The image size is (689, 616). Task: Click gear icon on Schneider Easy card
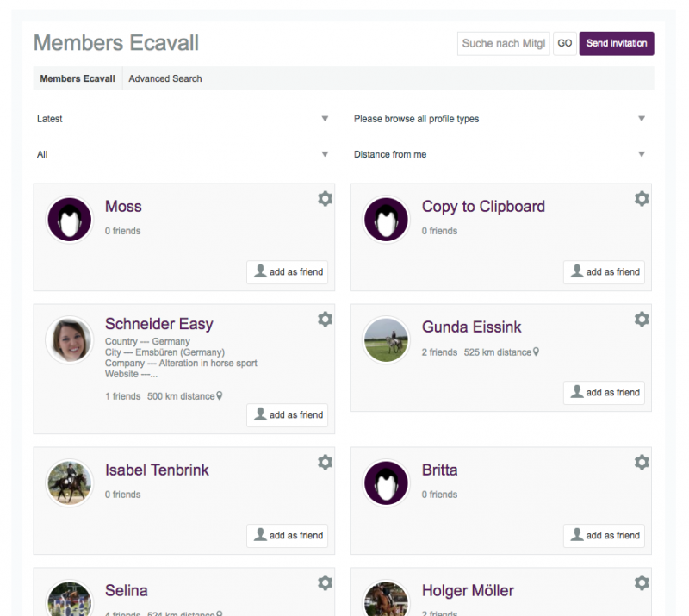point(326,320)
